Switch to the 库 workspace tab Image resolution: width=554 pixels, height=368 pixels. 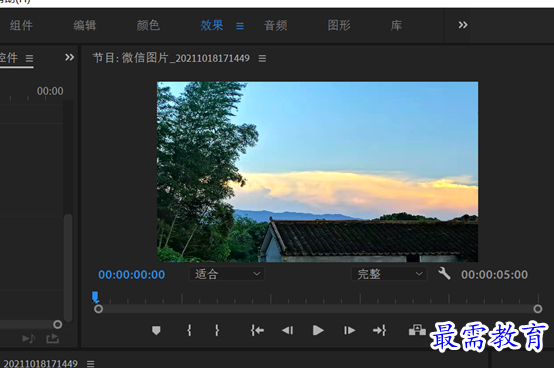[396, 25]
